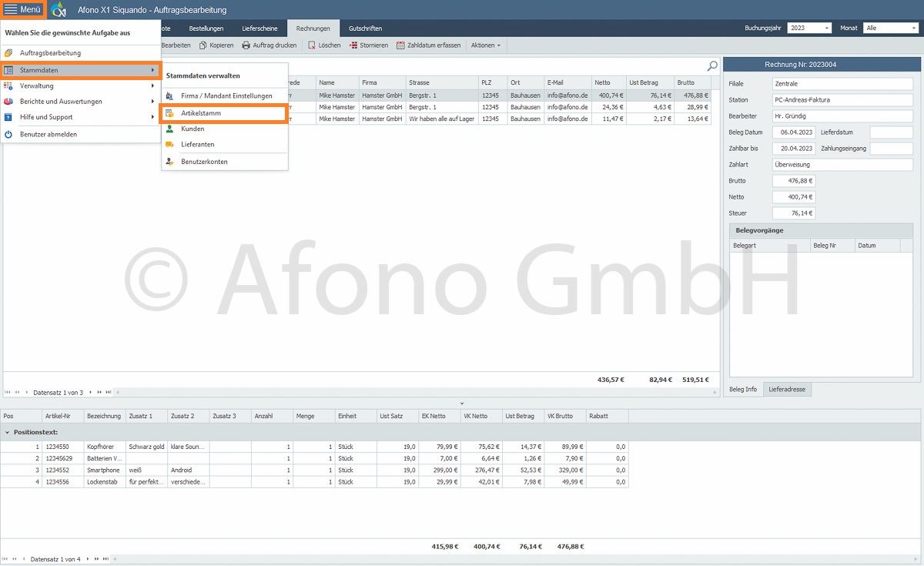Switch to the Rechnungen tab
This screenshot has height=566, width=924.
pyautogui.click(x=313, y=28)
